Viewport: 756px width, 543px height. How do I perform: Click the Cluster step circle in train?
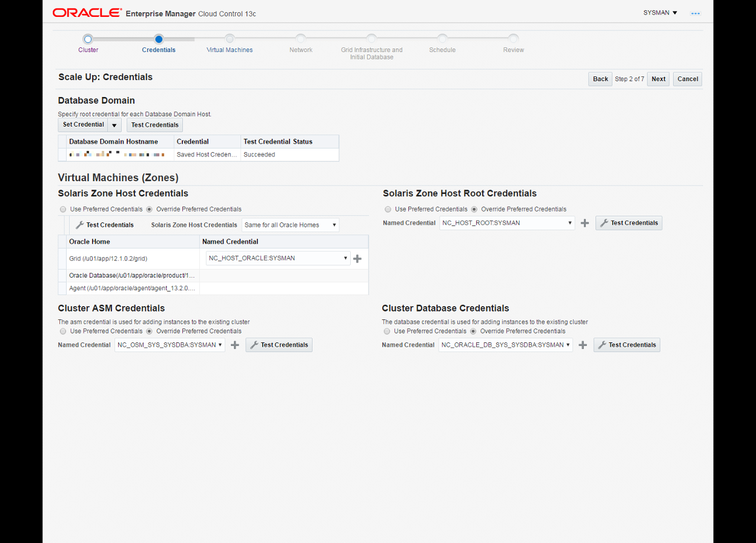pyautogui.click(x=88, y=39)
